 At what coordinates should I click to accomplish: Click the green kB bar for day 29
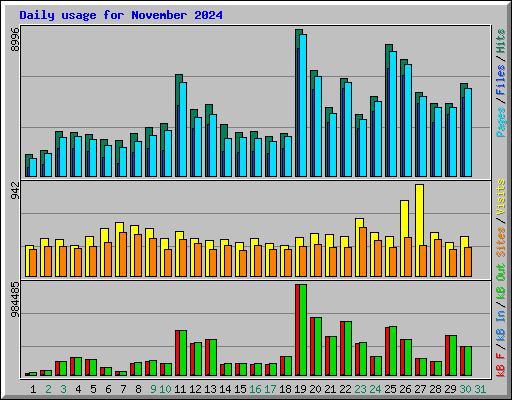453,356
